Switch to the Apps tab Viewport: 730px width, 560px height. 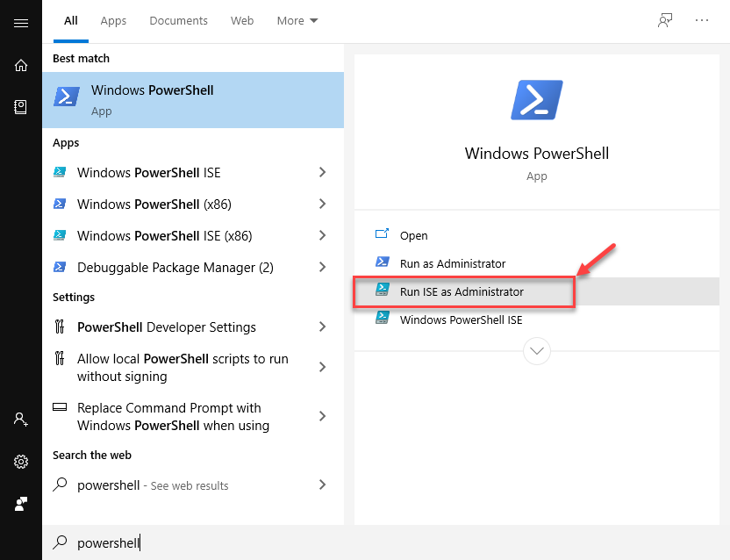113,21
